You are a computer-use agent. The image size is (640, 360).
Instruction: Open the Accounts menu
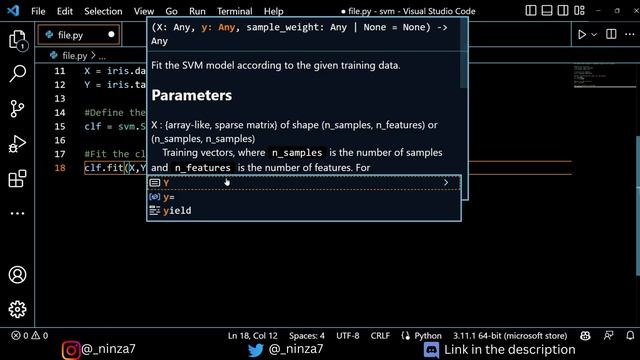[18, 275]
